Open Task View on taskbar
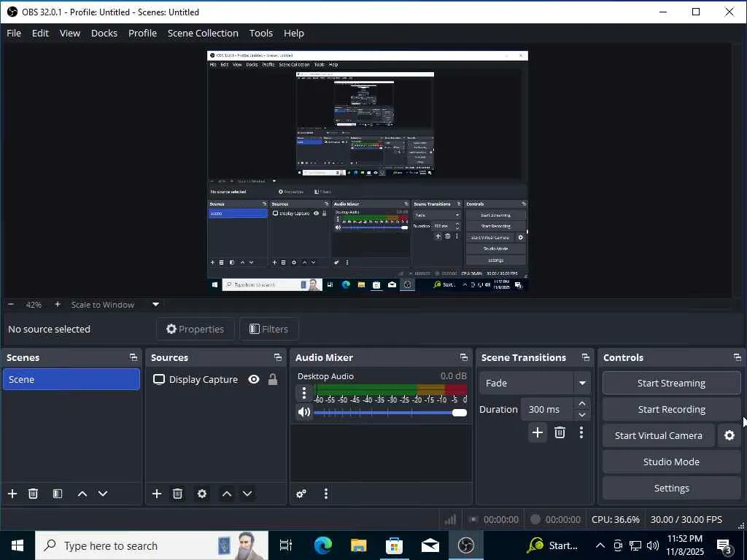Viewport: 747px width, 560px height. 286,545
